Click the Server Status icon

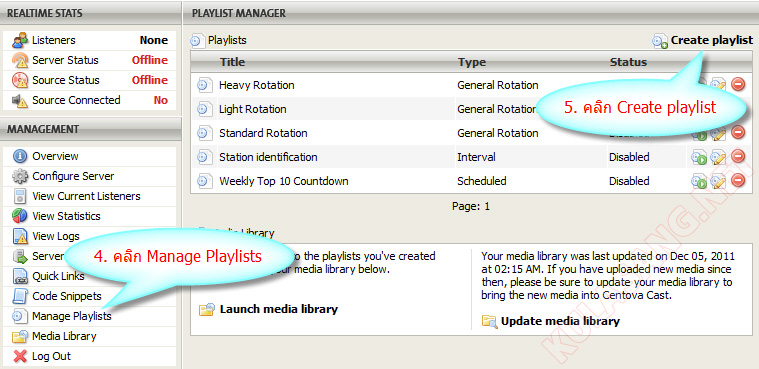point(20,60)
